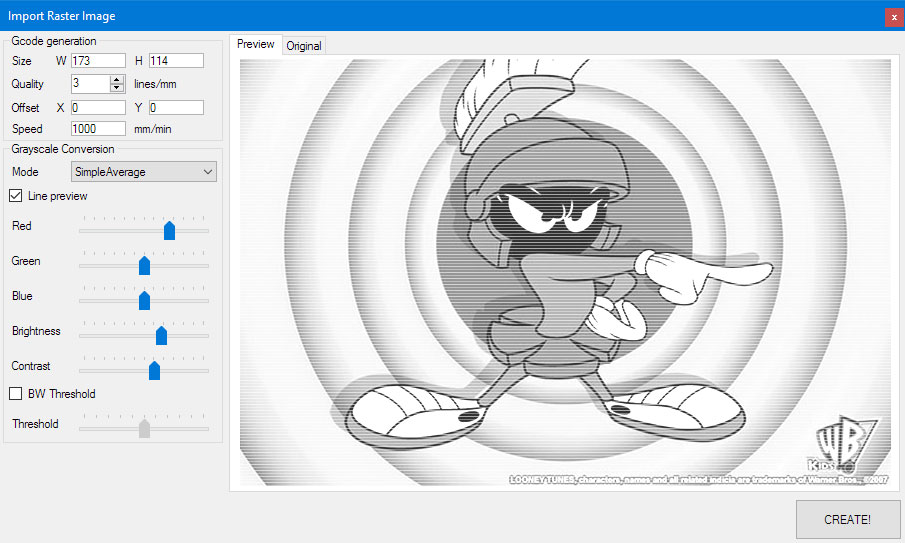This screenshot has height=543, width=905.
Task: Switch to the Preview tab
Action: [256, 44]
